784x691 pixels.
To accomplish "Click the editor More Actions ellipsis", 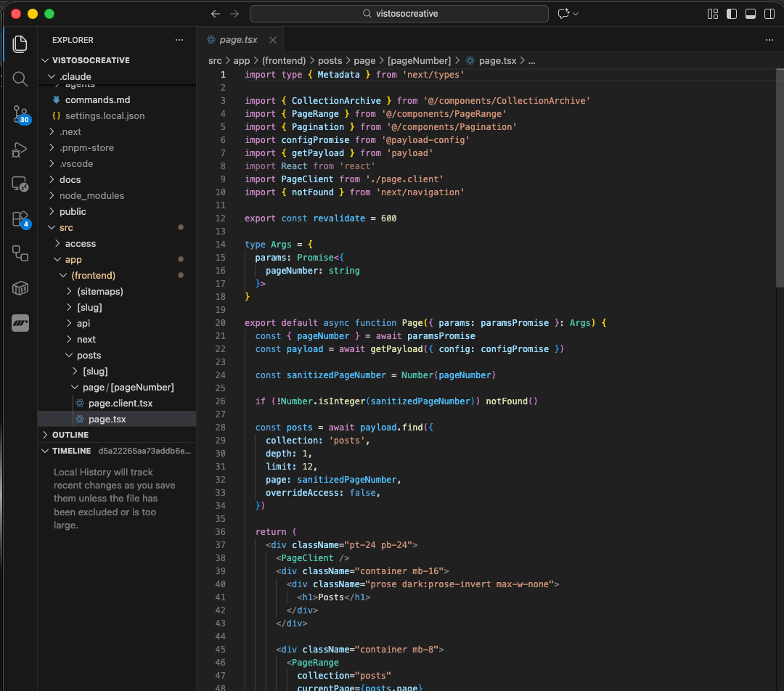I will (x=769, y=40).
